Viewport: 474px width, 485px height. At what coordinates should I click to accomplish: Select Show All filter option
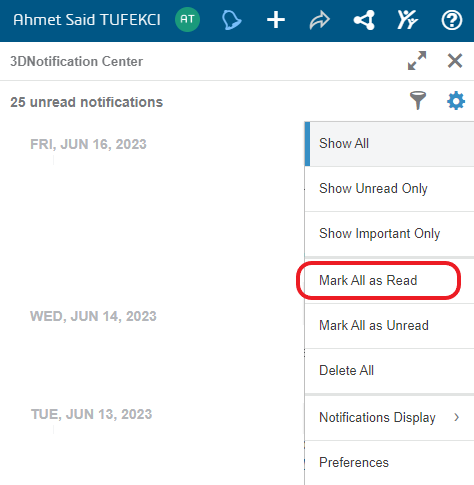tap(389, 144)
